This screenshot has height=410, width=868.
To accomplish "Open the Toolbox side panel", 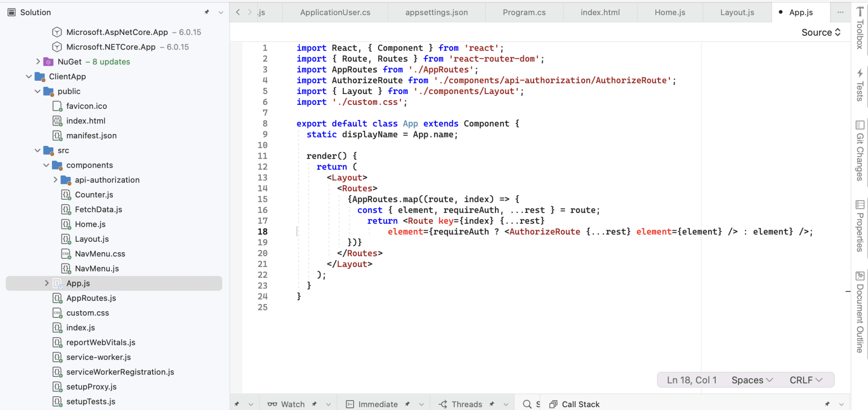I will [x=860, y=28].
